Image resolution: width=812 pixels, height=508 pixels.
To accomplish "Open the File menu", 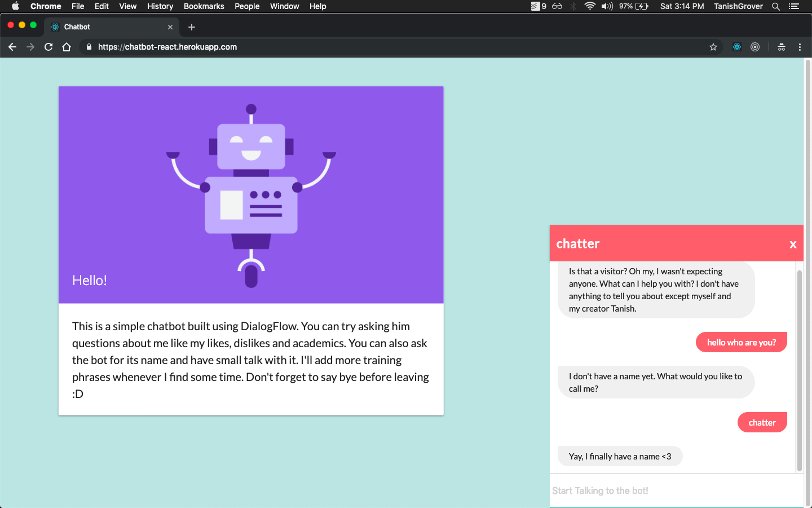I will click(x=78, y=6).
